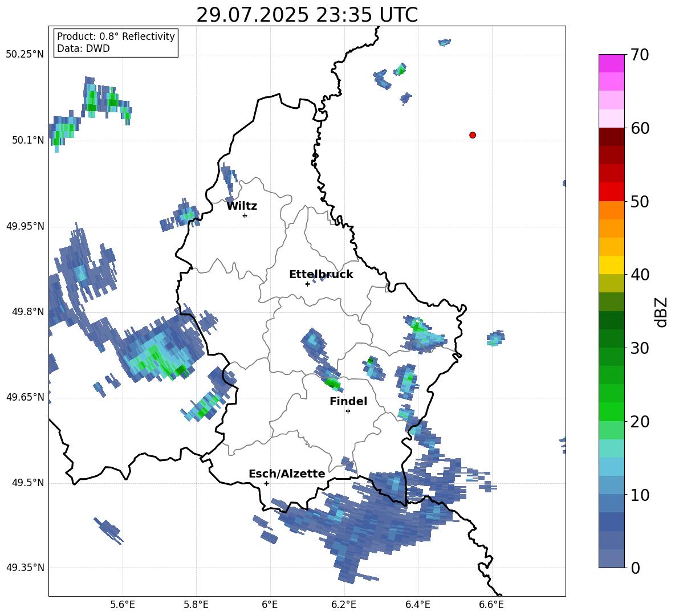This screenshot has width=675, height=616.
Task: Click the Wiltz station label
Action: (x=242, y=206)
